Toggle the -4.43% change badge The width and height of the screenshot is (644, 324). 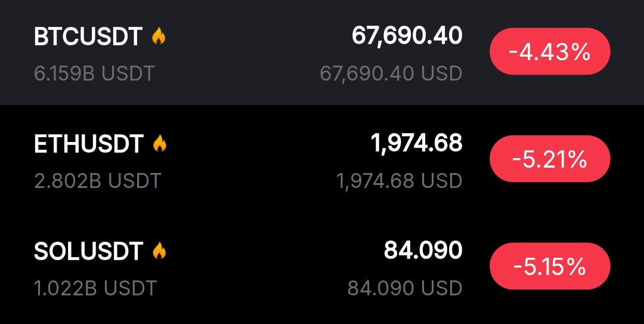pyautogui.click(x=549, y=53)
